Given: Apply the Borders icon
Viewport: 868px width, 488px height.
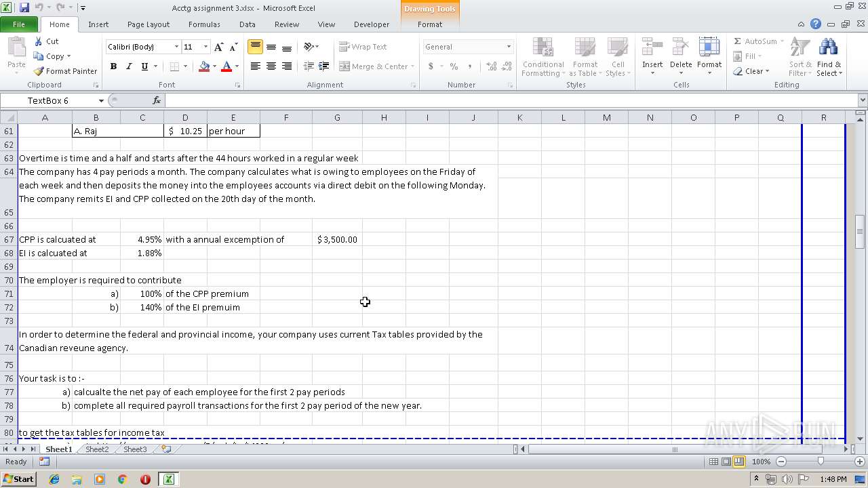Looking at the screenshot, I should click(x=174, y=66).
